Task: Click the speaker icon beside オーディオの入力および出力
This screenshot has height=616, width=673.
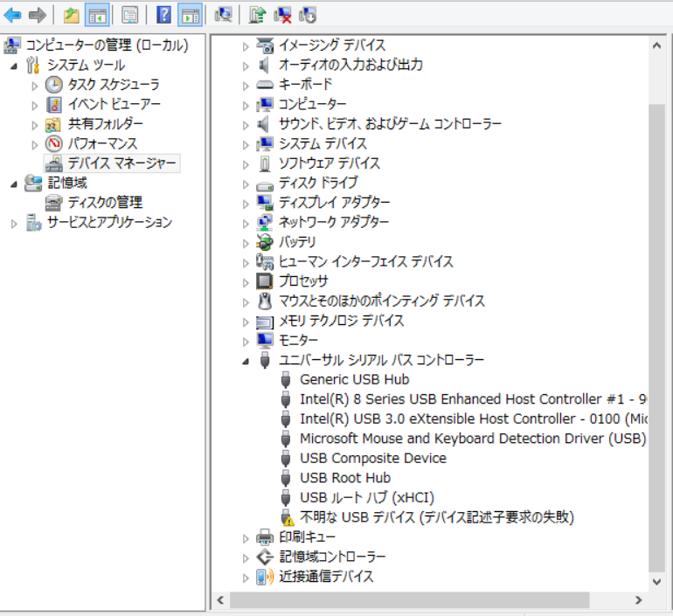Action: pos(264,65)
